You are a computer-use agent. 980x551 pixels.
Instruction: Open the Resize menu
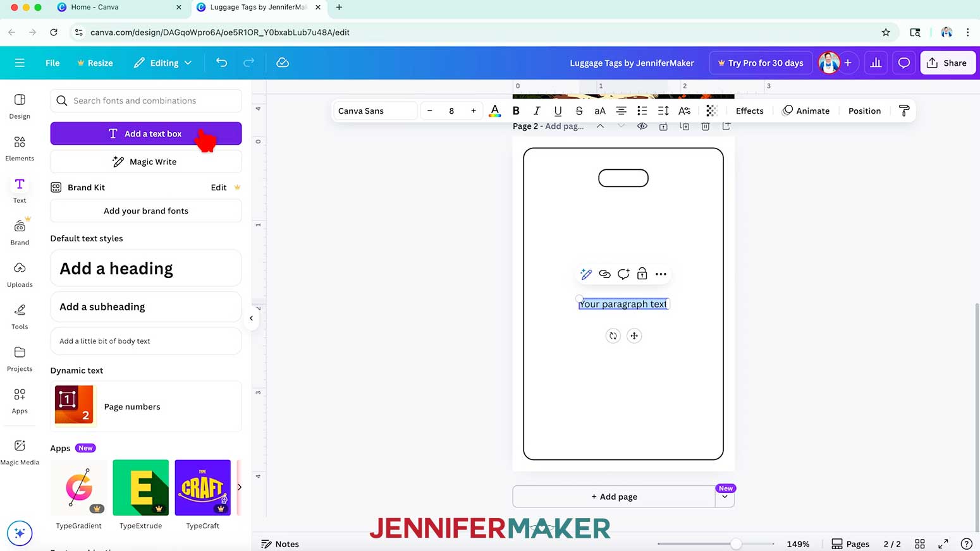click(95, 63)
